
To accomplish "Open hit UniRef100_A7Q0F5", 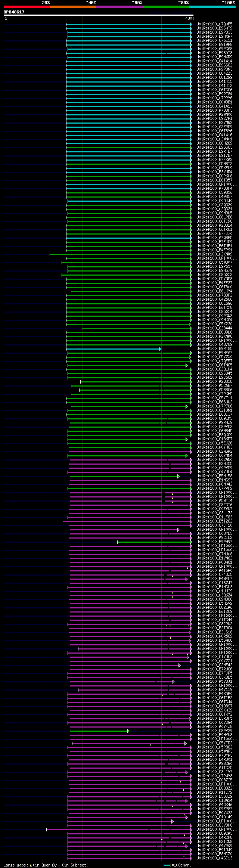I will (x=214, y=24).
